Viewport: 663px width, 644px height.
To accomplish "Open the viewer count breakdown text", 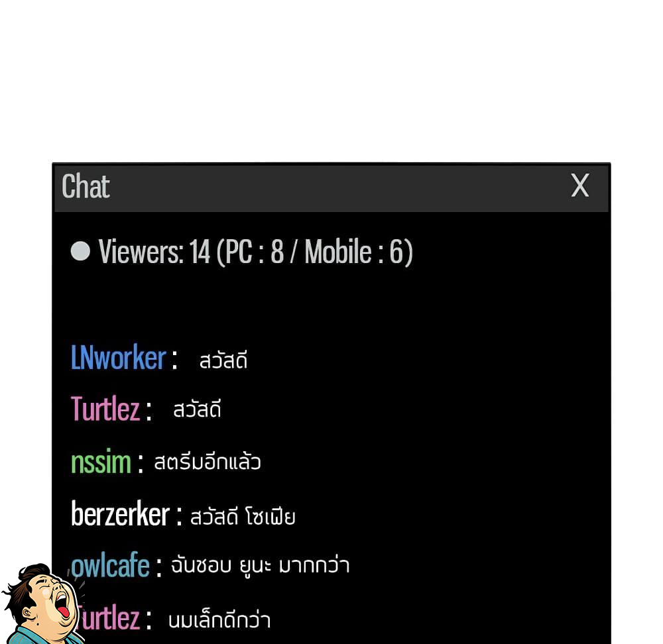I will pos(255,252).
